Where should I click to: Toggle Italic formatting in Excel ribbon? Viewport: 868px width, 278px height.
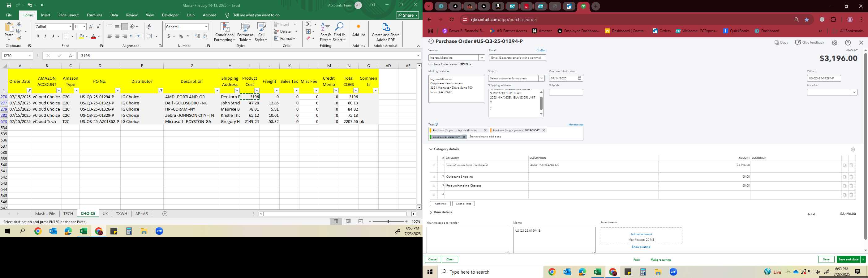click(45, 36)
